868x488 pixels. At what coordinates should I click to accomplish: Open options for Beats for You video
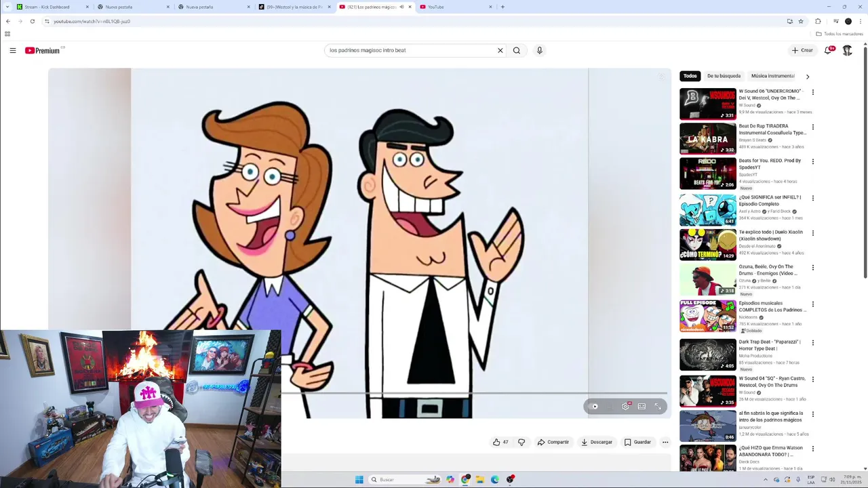(813, 161)
